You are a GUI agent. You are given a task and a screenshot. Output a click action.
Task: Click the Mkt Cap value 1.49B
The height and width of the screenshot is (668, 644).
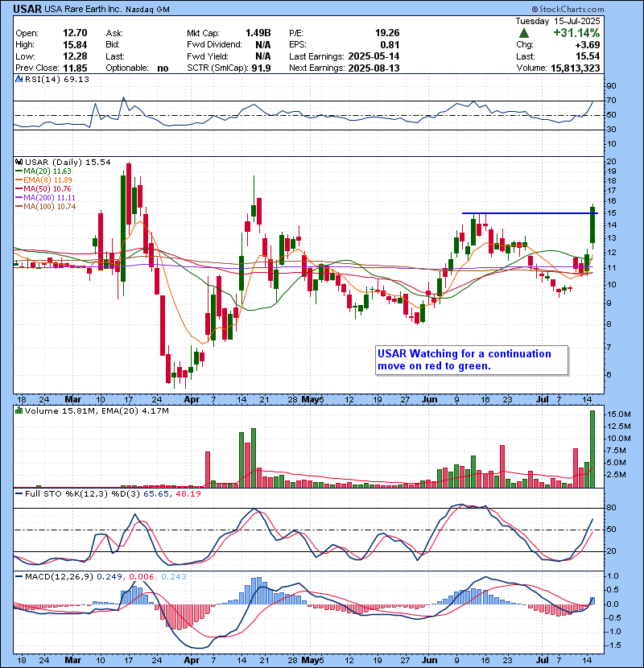tap(258, 33)
